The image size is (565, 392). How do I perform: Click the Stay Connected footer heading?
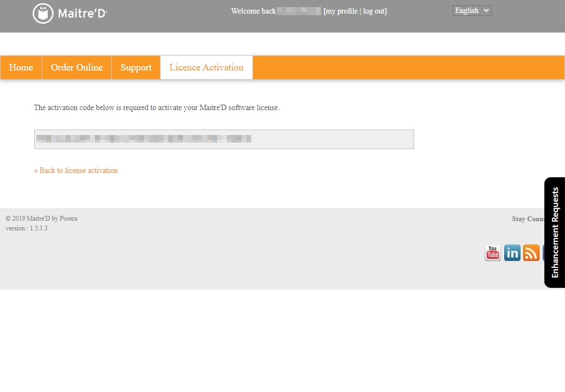pyautogui.click(x=528, y=219)
